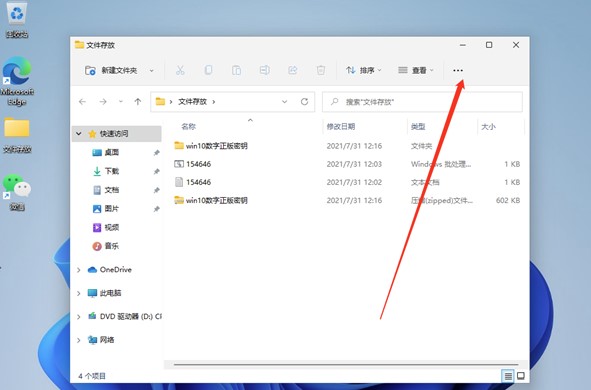This screenshot has height=390, width=591.
Task: Open recent locations chevron
Action: tap(121, 102)
